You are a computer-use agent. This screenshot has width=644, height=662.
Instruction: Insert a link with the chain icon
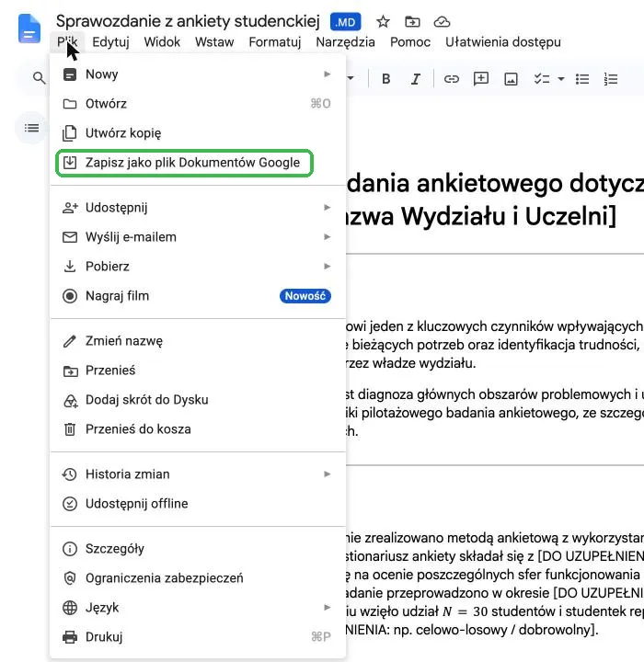point(452,79)
